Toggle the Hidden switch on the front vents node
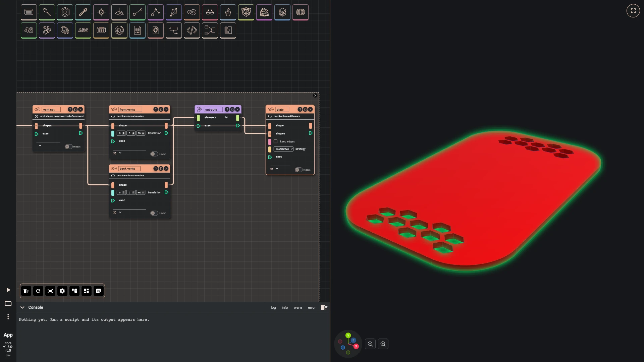Screen dimensions: 644x362 point(154,154)
